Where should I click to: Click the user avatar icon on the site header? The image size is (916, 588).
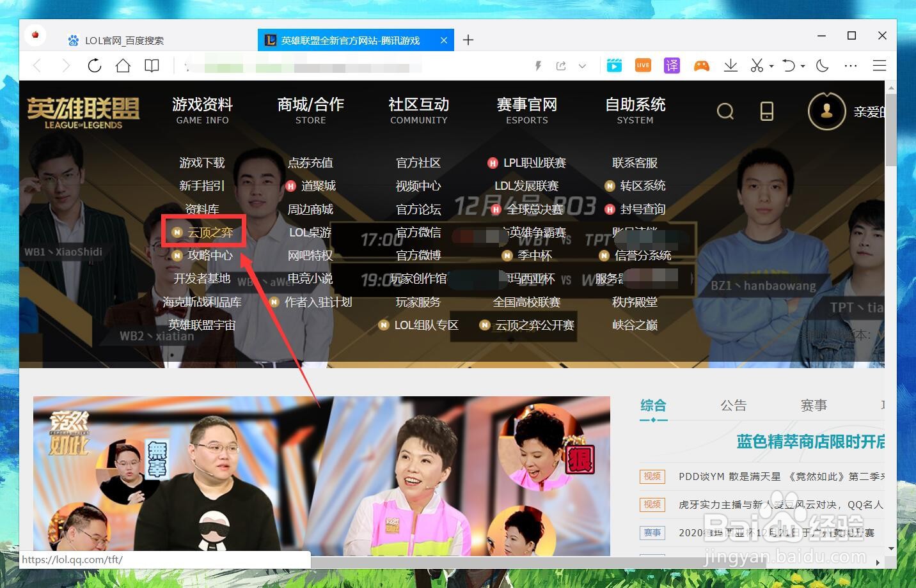[x=826, y=111]
